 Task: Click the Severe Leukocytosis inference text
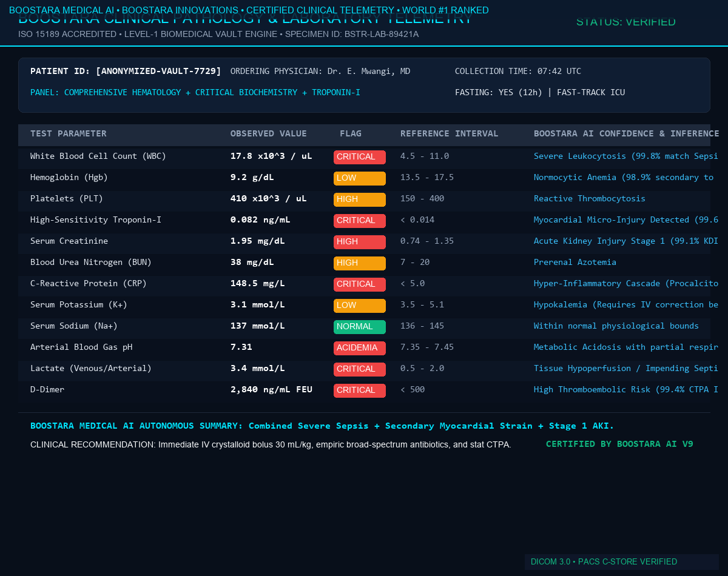(x=626, y=156)
